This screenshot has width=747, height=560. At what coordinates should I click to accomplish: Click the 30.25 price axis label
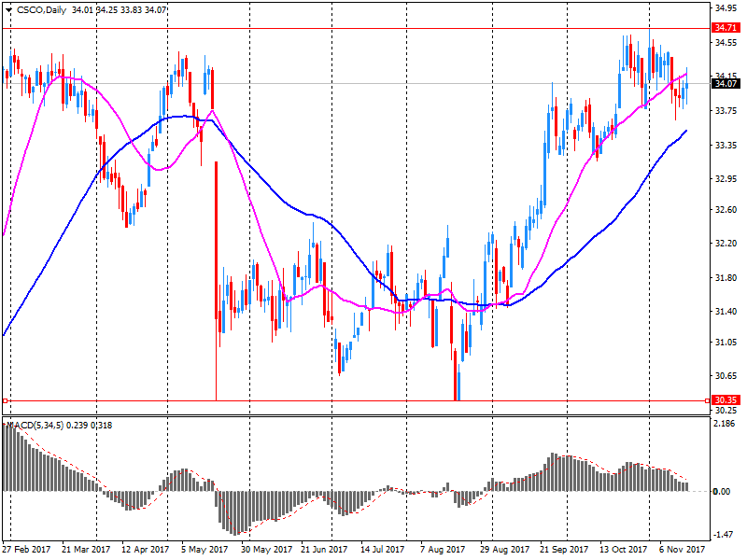pos(726,410)
